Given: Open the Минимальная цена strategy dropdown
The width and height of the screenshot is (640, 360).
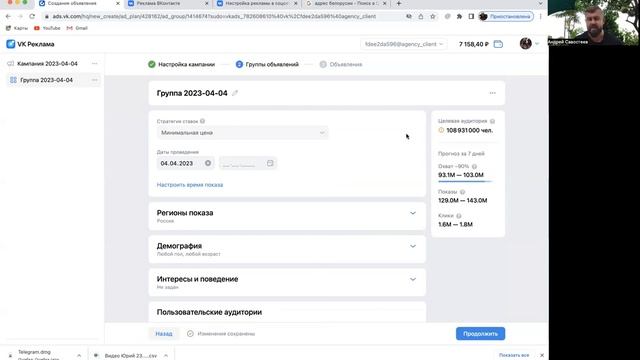Looking at the screenshot, I should (x=242, y=133).
